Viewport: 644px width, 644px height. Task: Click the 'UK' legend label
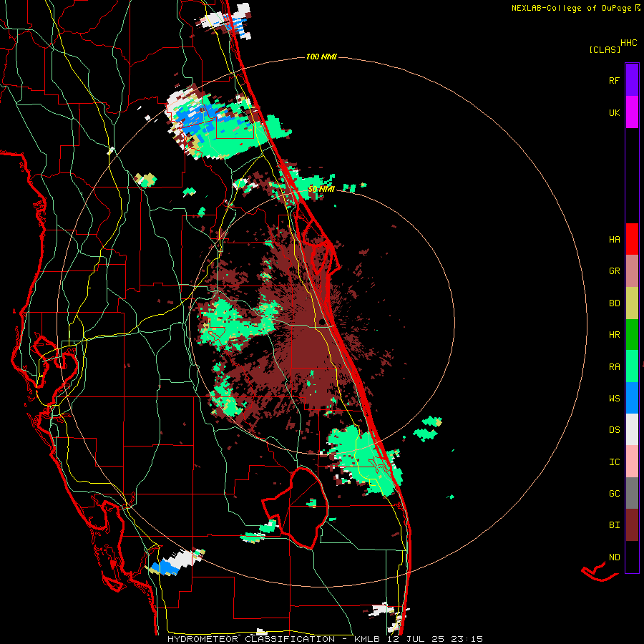click(x=614, y=112)
